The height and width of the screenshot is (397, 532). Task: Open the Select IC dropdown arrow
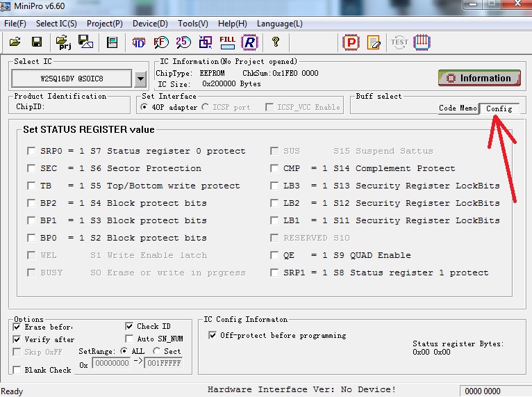click(x=140, y=79)
